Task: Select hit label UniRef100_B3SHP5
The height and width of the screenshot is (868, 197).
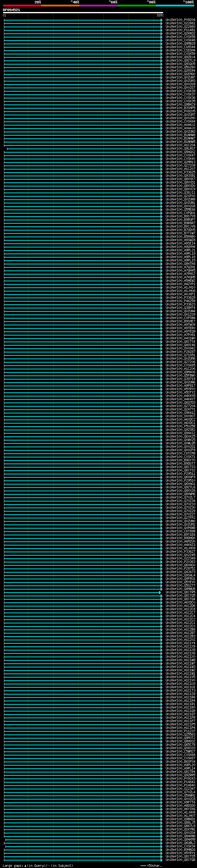Action: 180,108
